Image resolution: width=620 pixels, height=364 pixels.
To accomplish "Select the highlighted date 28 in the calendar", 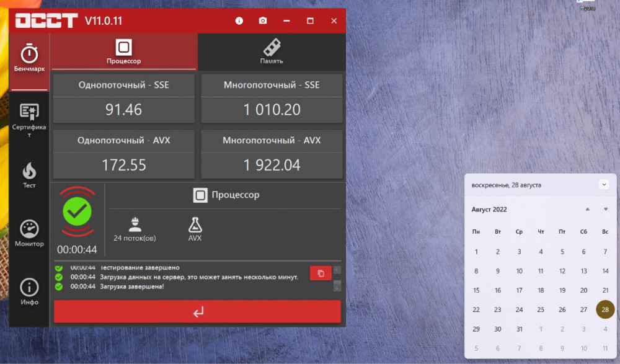I will pyautogui.click(x=605, y=309).
